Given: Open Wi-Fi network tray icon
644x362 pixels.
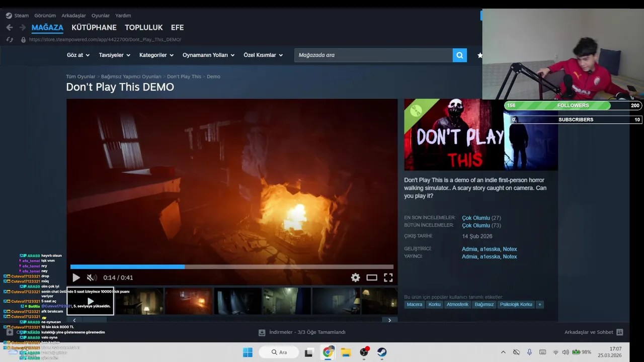Looking at the screenshot, I should [555, 352].
